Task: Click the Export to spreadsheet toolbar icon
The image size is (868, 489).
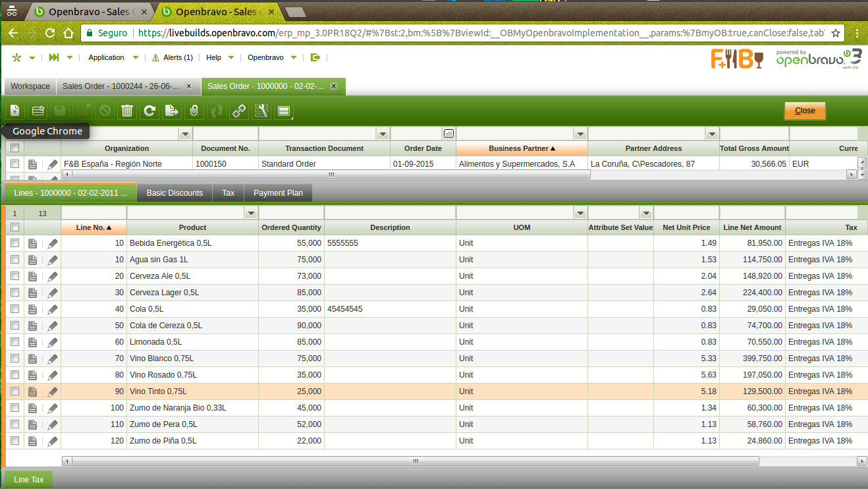Action: click(x=172, y=111)
